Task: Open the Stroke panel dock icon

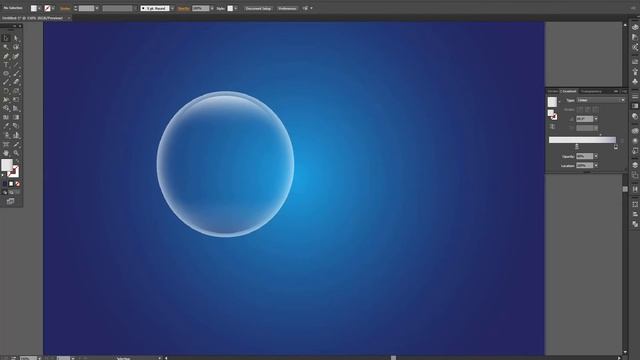Action: point(635,96)
